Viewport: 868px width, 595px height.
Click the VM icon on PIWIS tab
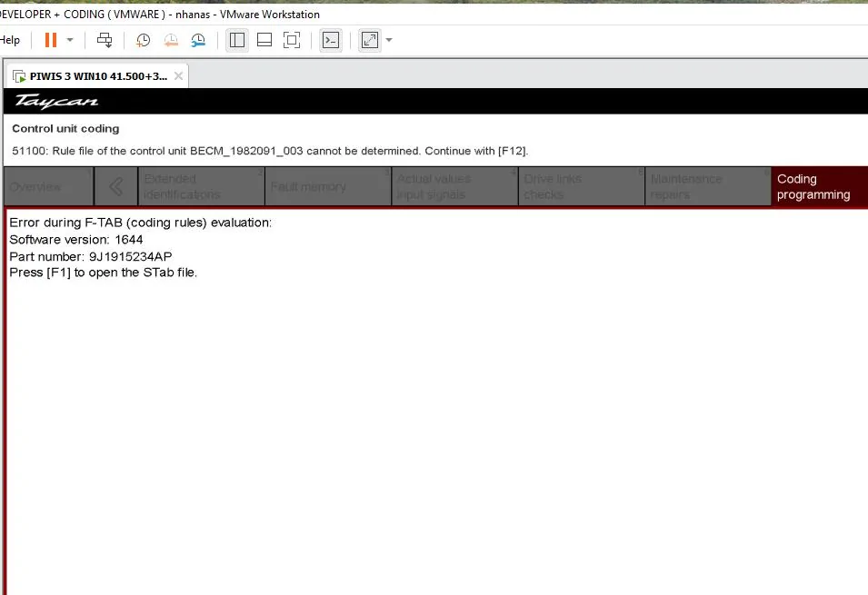point(19,76)
